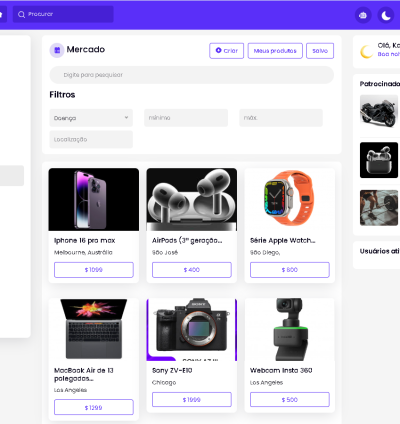400x424 pixels.
Task: Open the MacBook Air product image
Action: 94,329
